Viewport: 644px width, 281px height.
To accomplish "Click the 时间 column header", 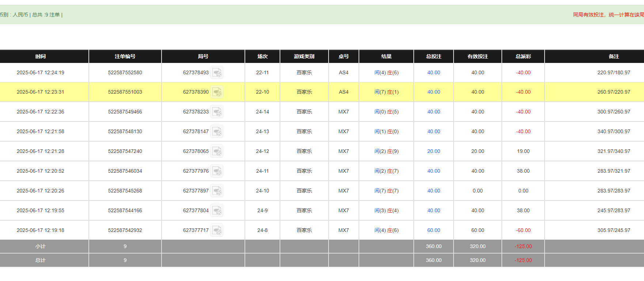I will (41, 56).
